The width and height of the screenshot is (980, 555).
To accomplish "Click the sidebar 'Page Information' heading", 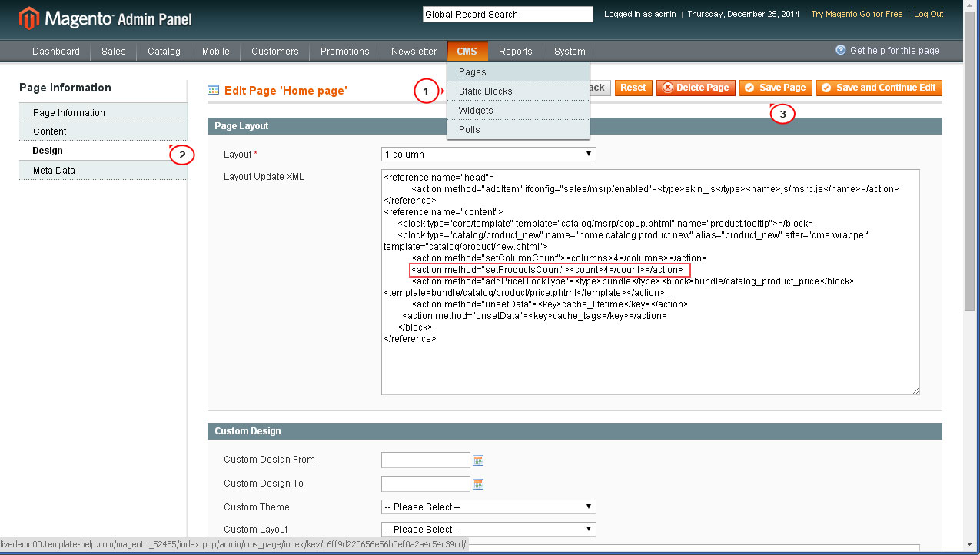I will tap(65, 88).
